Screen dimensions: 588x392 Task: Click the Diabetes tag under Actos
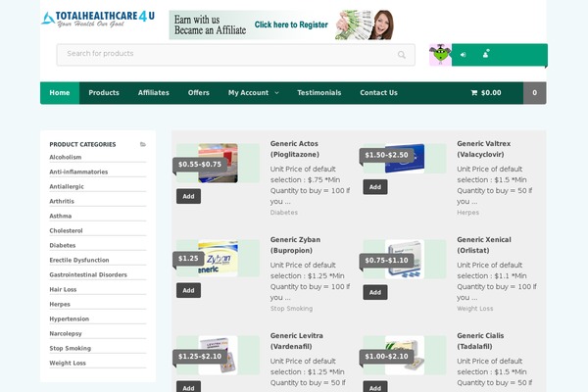coord(284,213)
